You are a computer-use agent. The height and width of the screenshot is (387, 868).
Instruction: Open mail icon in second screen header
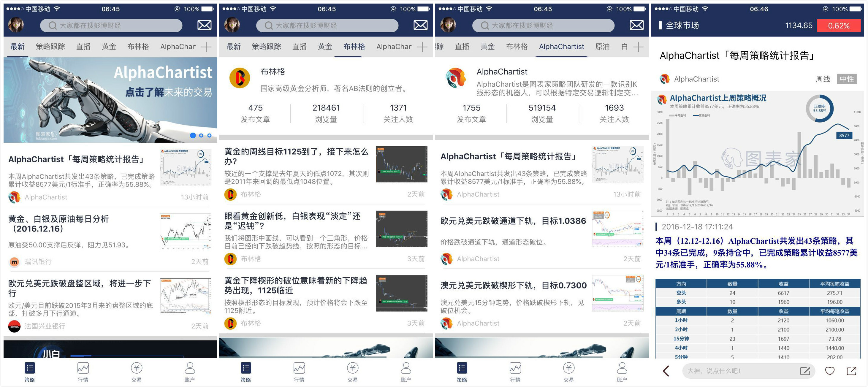[x=421, y=25]
